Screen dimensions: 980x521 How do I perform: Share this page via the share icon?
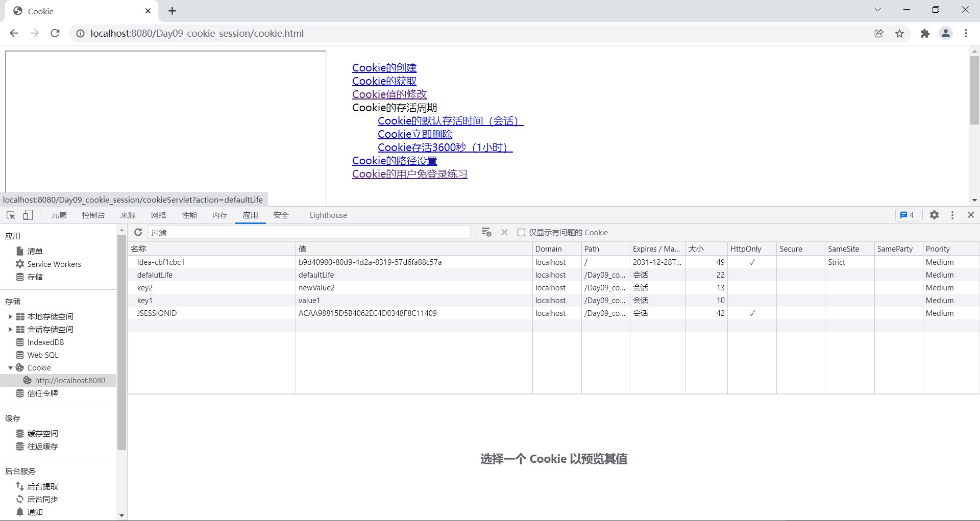tap(879, 33)
